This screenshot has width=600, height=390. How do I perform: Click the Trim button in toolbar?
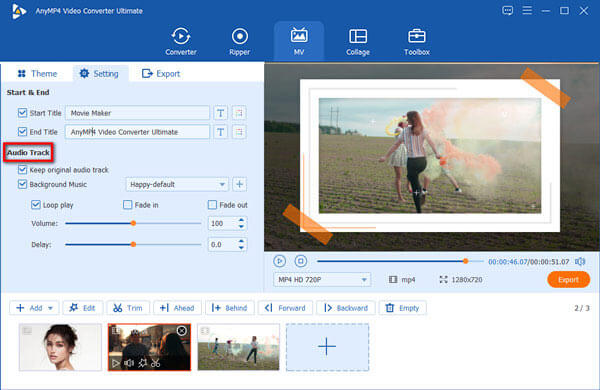coord(128,308)
